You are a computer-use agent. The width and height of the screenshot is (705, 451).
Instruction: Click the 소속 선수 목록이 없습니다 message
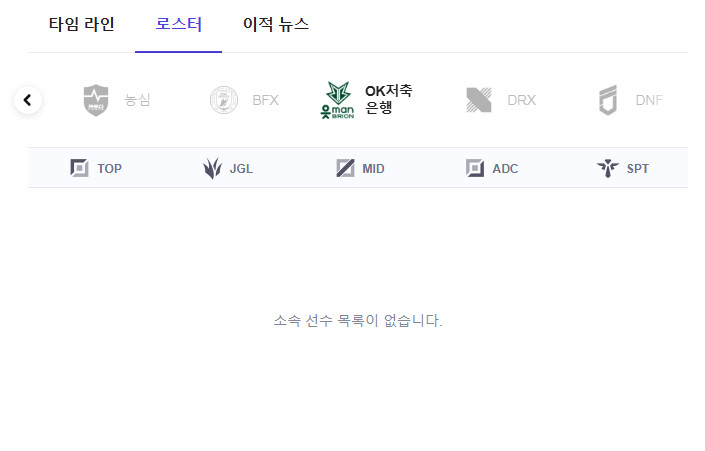coord(358,321)
